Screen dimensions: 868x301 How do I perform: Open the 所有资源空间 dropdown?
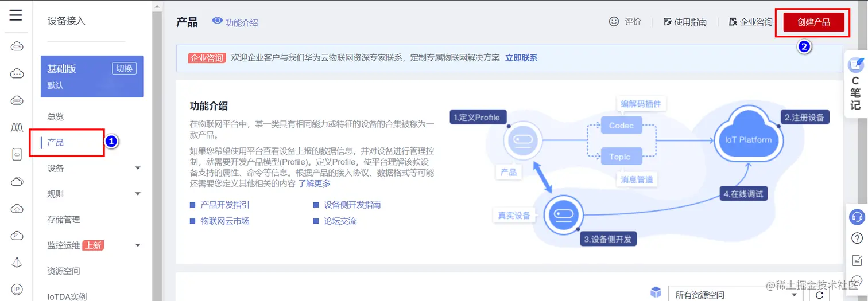point(736,295)
